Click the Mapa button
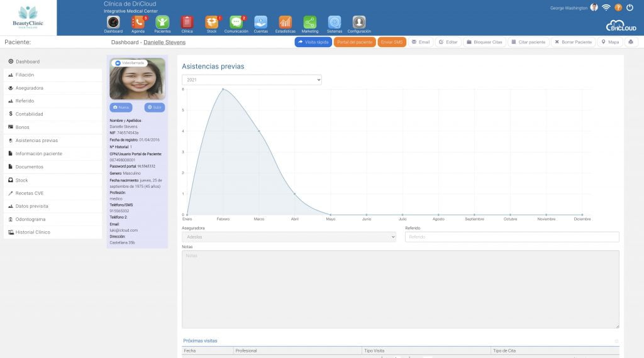Screen dimensions: 644x358 tap(610, 42)
